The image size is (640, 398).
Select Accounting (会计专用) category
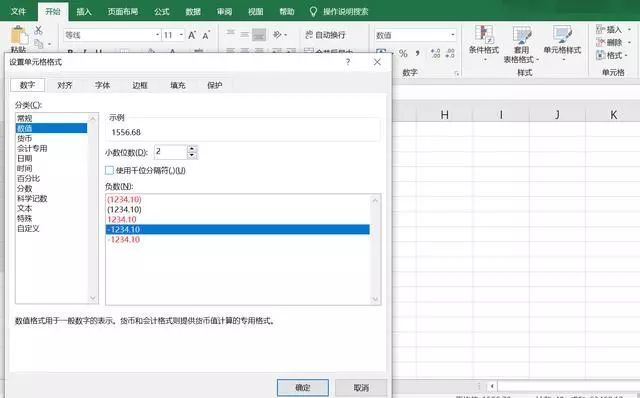(x=51, y=148)
